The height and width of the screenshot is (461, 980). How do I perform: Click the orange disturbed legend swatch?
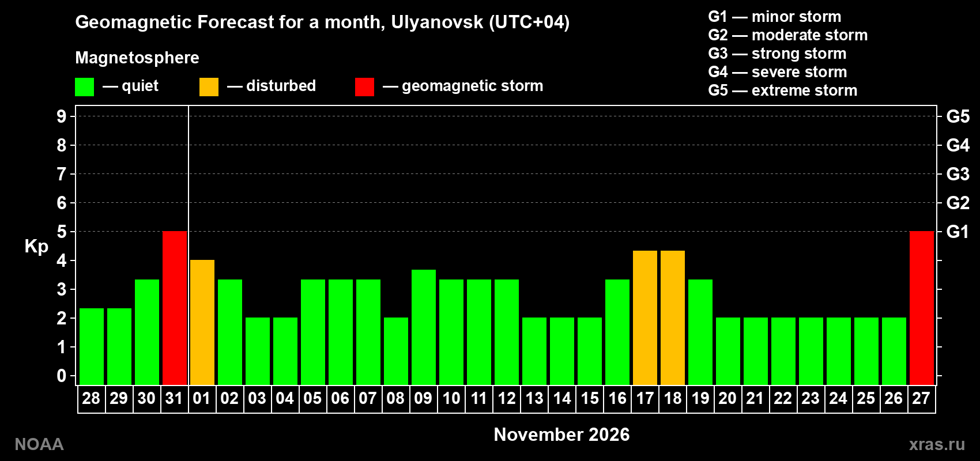209,87
